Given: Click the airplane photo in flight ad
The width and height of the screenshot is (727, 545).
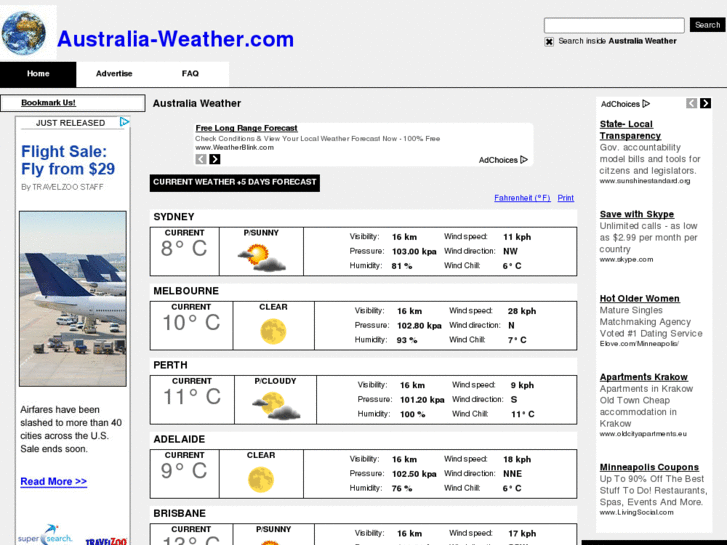Looking at the screenshot, I should point(73,299).
